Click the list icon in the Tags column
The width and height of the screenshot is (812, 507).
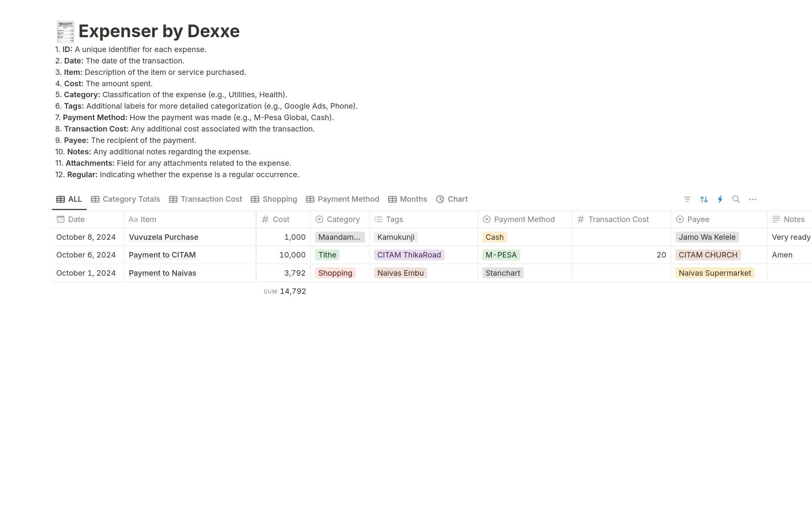378,219
